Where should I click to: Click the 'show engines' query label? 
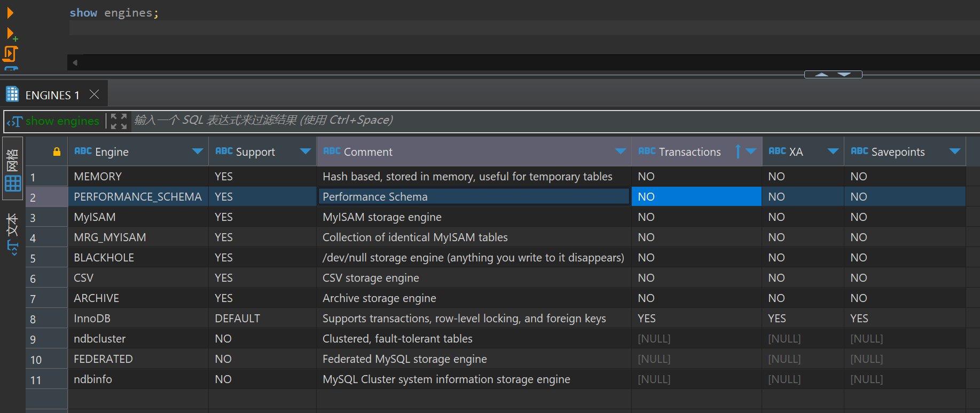62,121
